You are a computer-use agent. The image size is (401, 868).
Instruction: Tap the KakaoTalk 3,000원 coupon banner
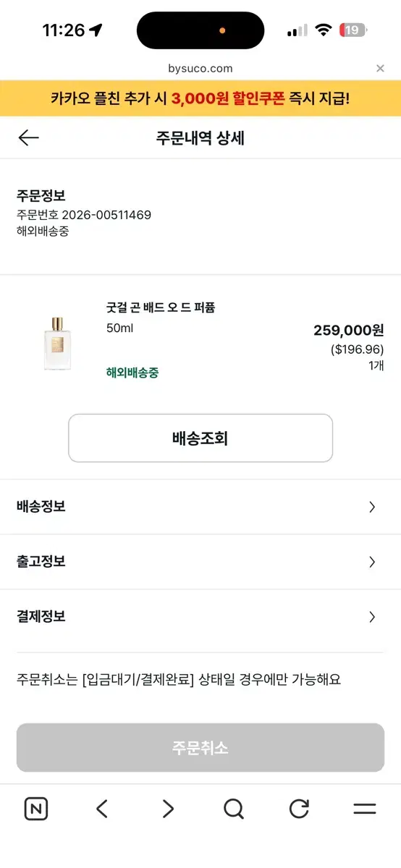click(x=200, y=98)
